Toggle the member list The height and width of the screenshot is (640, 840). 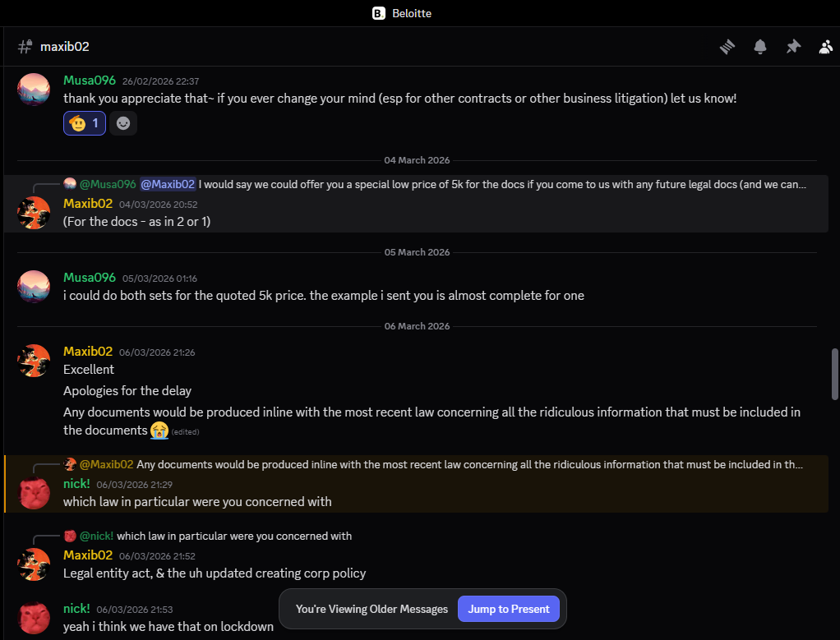click(x=825, y=47)
